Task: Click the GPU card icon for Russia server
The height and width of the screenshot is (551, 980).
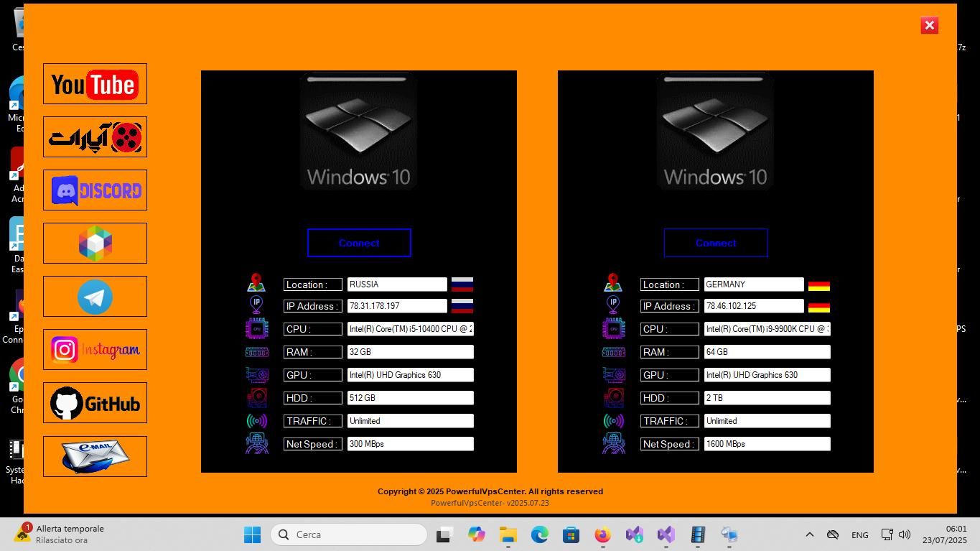Action: coord(257,375)
